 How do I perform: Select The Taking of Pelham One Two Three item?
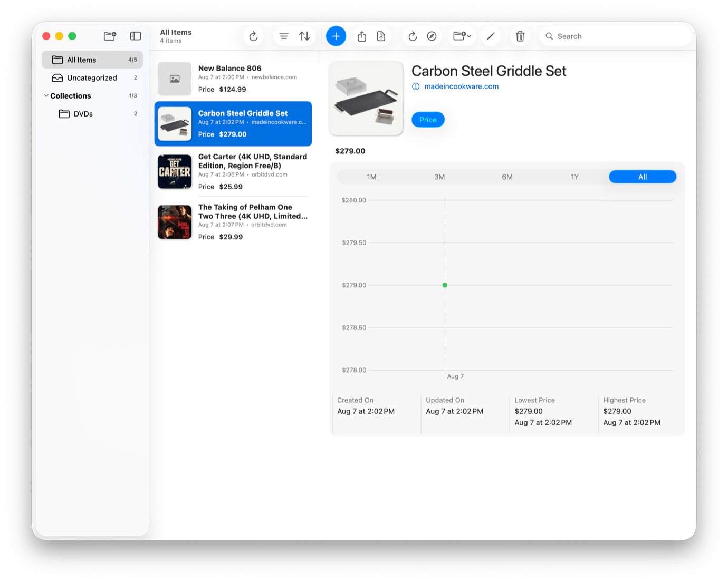(x=233, y=222)
